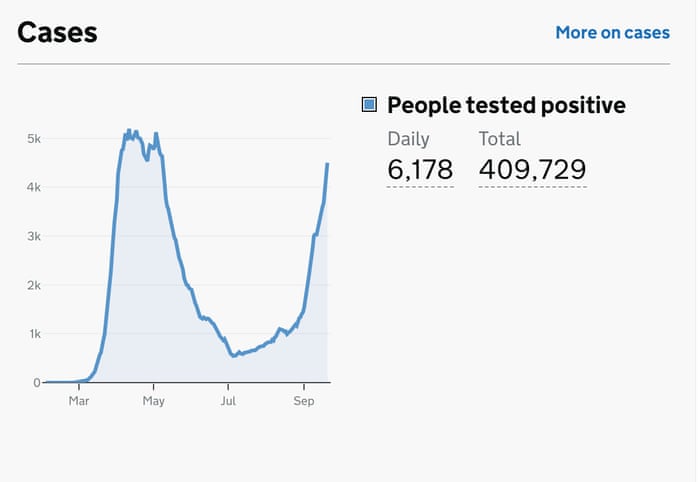
Task: Click the 2k y-axis label
Action: point(33,286)
